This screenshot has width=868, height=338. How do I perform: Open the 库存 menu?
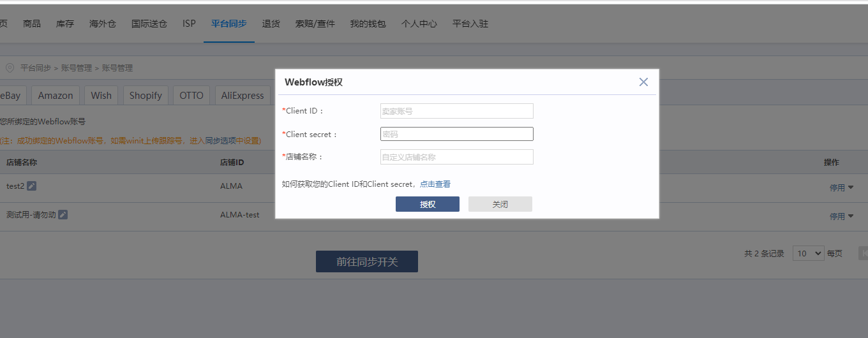tap(65, 24)
